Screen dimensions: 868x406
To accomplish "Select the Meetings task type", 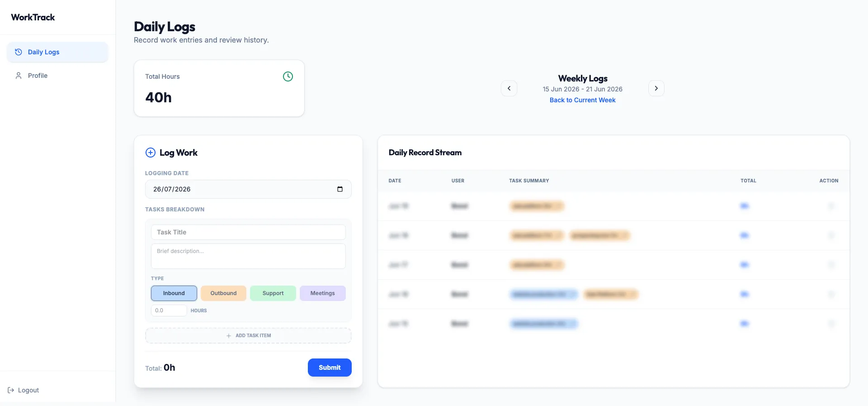I will point(323,293).
